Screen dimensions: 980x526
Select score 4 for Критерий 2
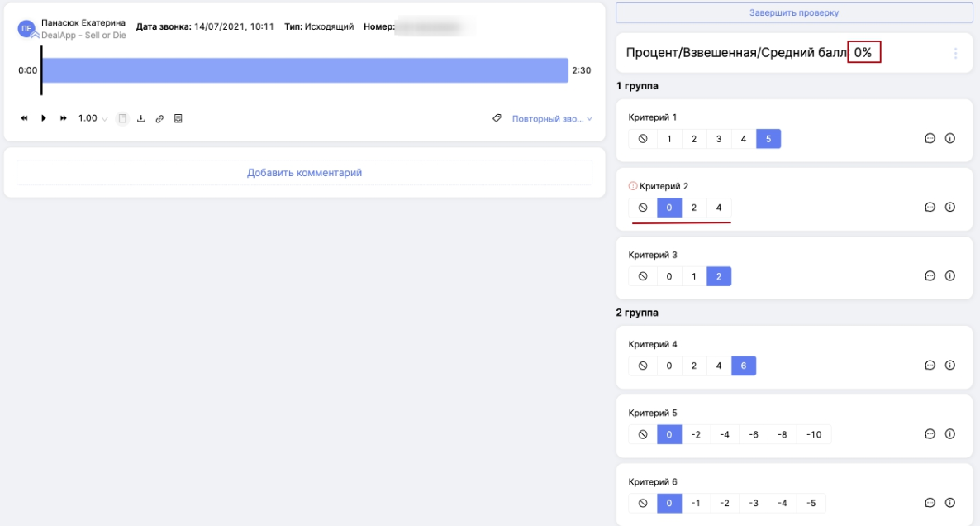(x=719, y=208)
